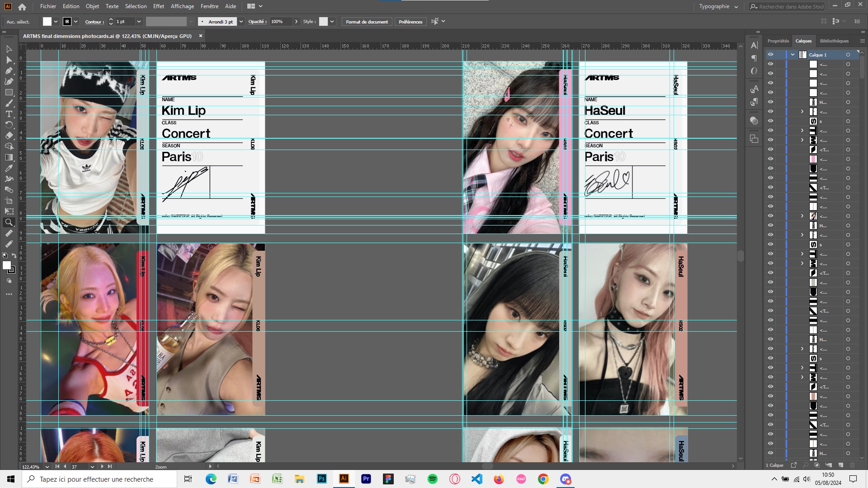
Task: Switch to the Propriétés tab
Action: click(x=778, y=41)
